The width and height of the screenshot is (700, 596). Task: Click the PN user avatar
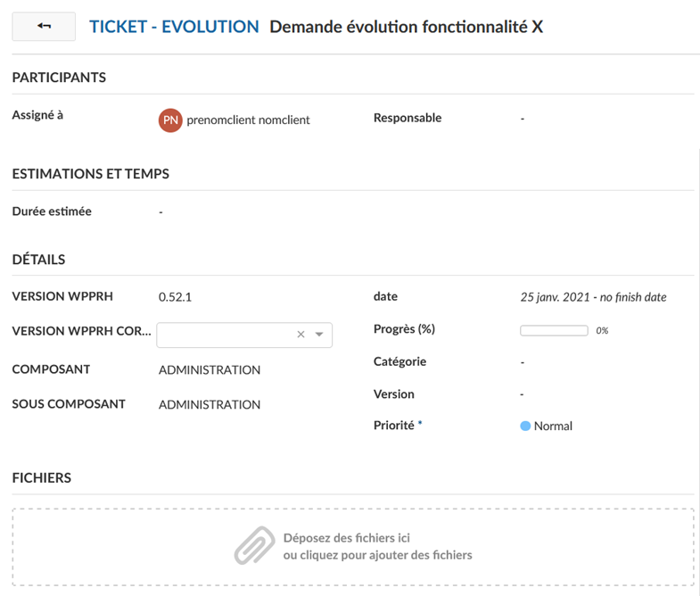(x=170, y=120)
